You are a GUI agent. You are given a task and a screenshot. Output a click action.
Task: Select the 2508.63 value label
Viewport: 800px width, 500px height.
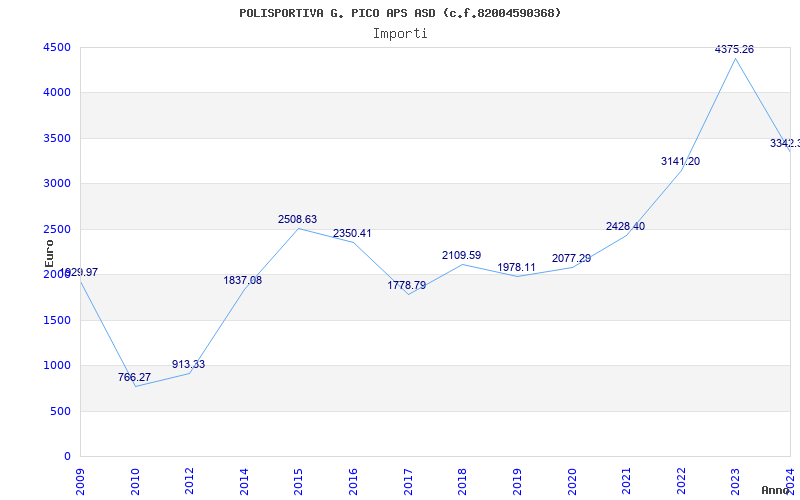pos(297,219)
